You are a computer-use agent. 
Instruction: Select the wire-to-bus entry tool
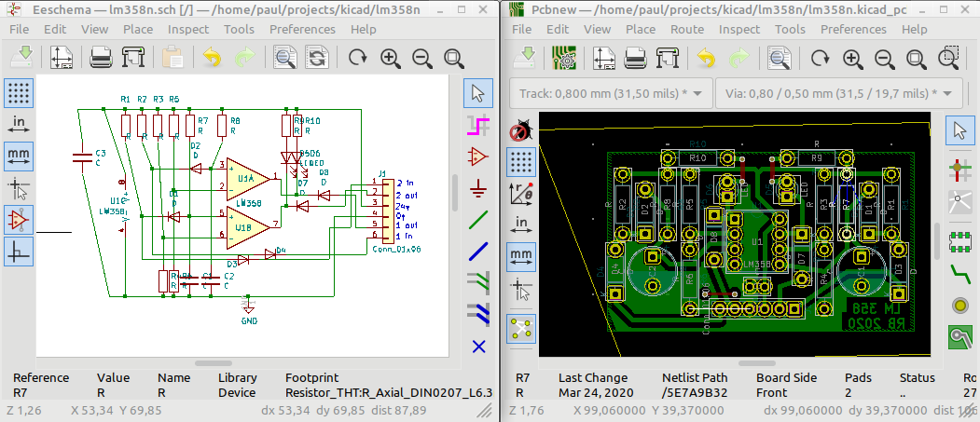[x=478, y=282]
